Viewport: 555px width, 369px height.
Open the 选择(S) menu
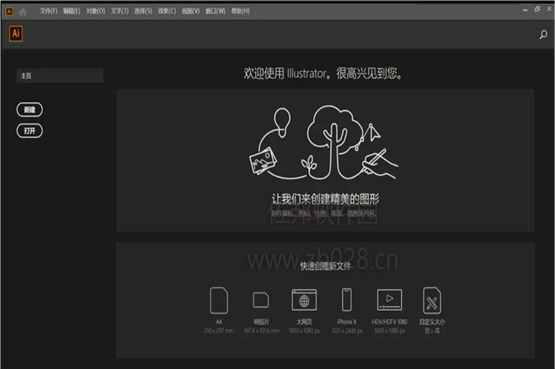coord(143,11)
